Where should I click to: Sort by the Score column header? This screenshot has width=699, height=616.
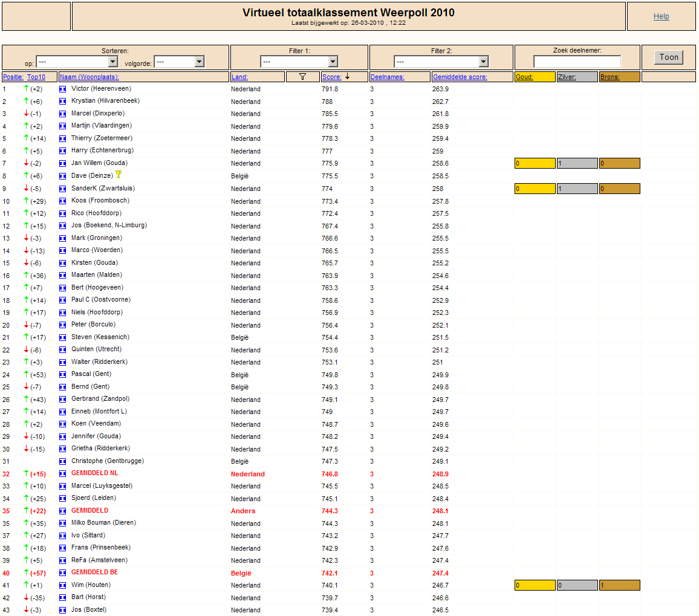pos(332,77)
